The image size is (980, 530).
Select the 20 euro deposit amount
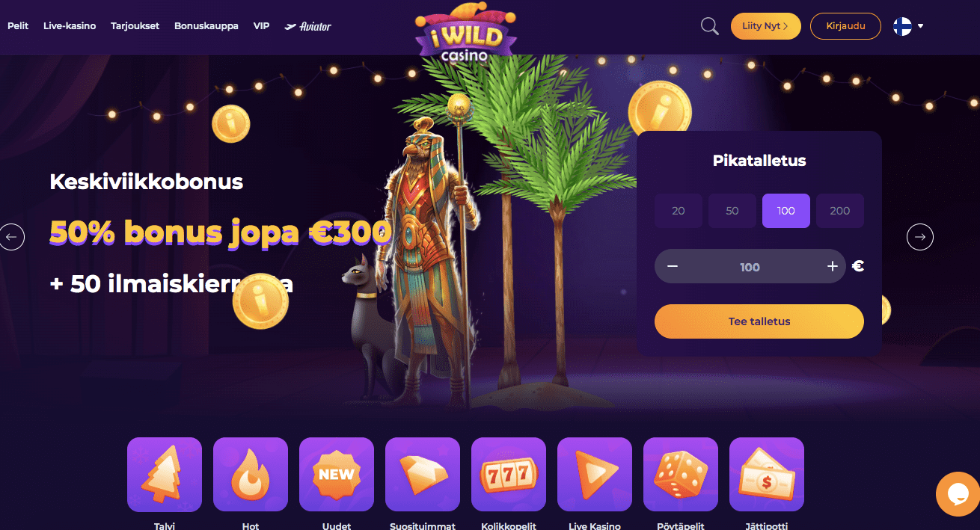pyautogui.click(x=679, y=211)
